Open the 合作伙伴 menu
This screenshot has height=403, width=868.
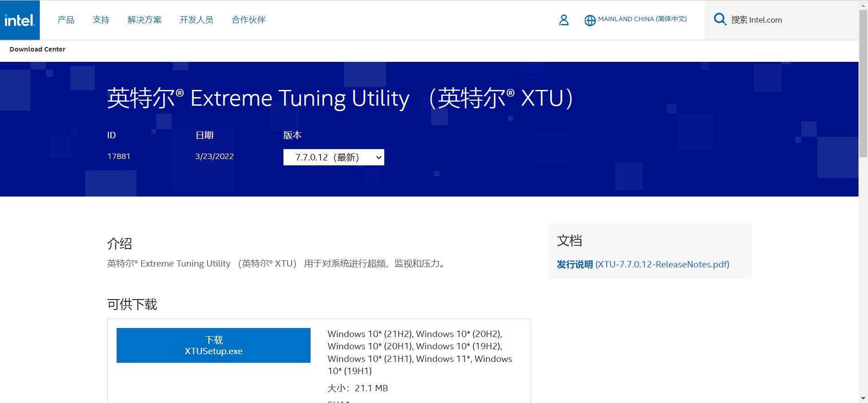249,20
